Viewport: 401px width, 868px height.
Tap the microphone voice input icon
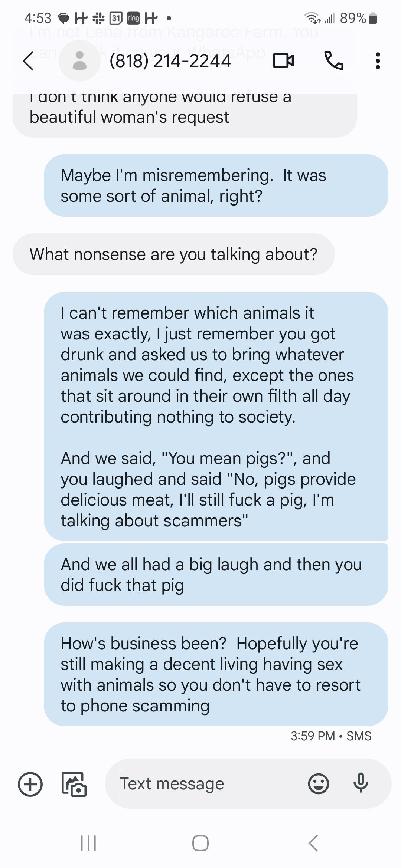(361, 784)
